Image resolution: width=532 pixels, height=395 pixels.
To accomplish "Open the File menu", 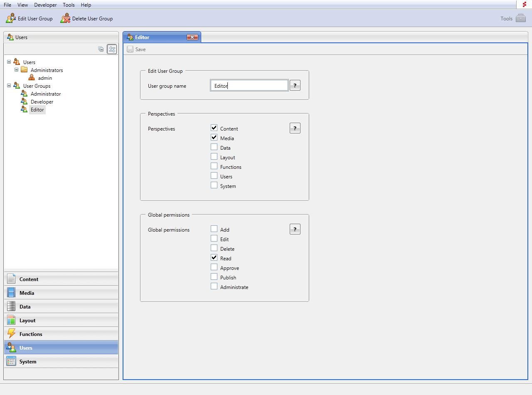I will click(7, 5).
